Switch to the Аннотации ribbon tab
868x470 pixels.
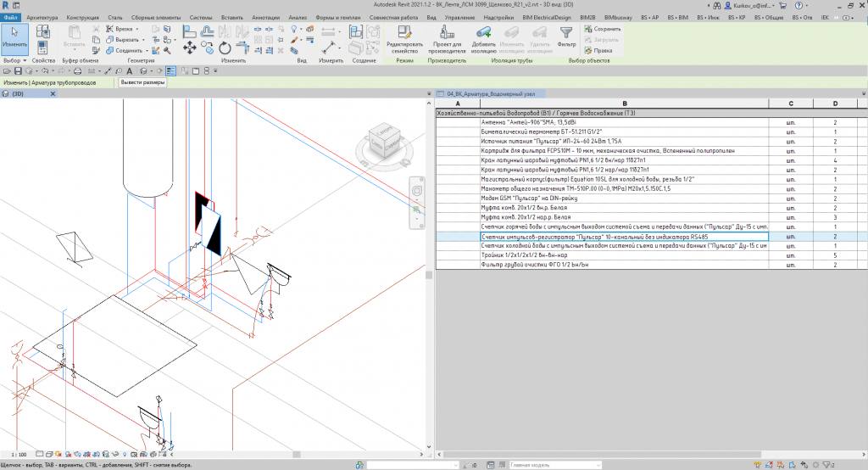click(265, 17)
